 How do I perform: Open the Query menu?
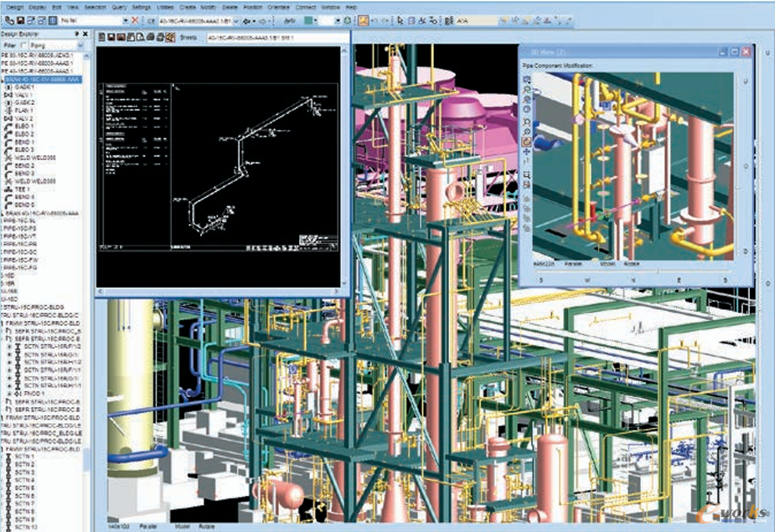pos(119,8)
